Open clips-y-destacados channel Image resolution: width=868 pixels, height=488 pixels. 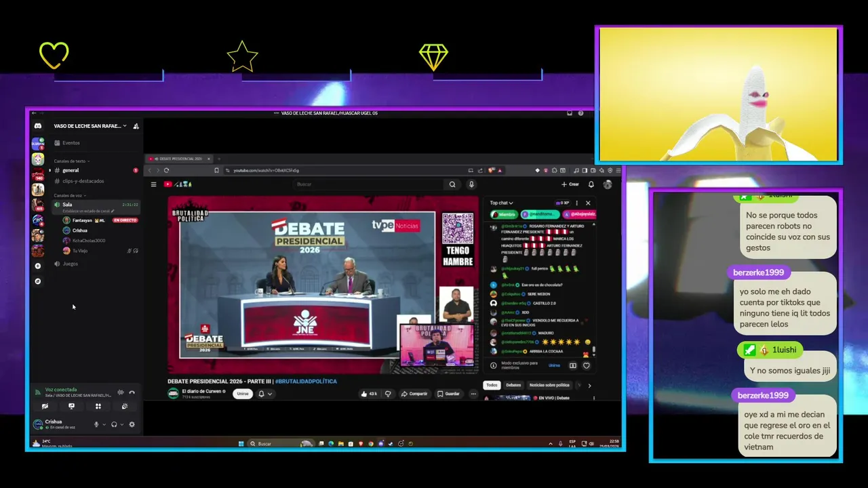[80, 181]
